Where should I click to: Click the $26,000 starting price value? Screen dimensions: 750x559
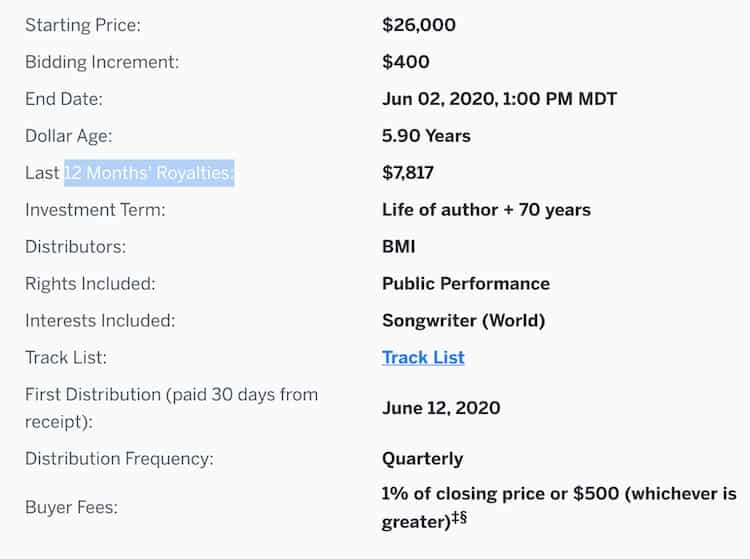pos(419,25)
